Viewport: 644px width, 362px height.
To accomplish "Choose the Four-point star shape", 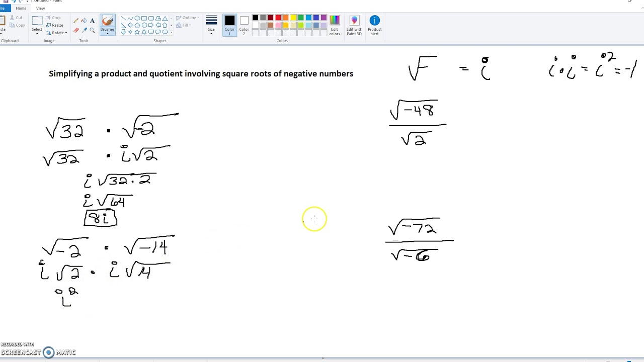I will click(x=130, y=32).
